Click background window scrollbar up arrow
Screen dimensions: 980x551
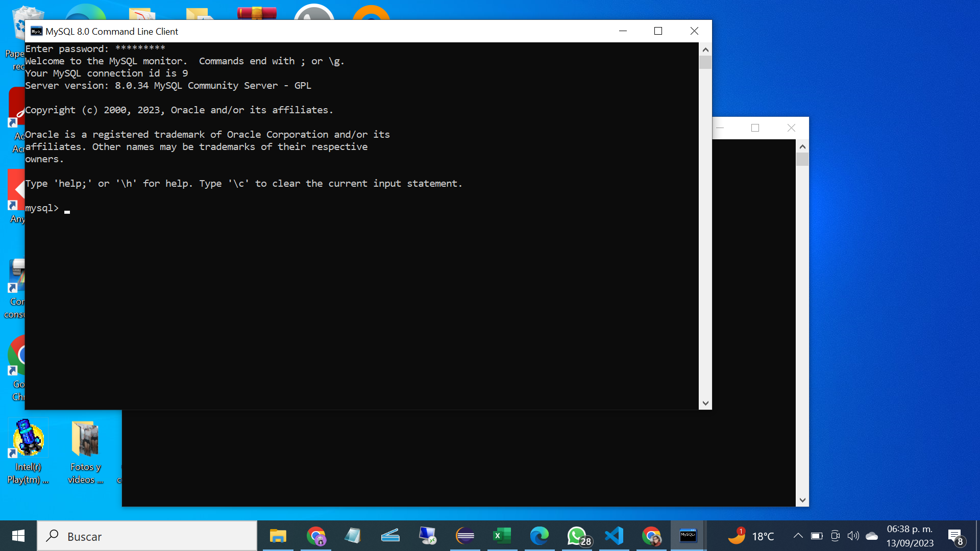click(x=802, y=146)
